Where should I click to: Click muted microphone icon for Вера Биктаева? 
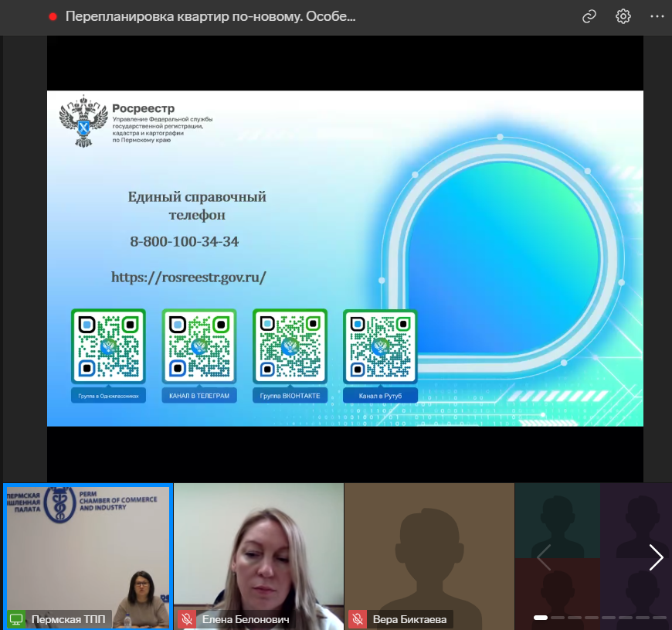pos(358,619)
